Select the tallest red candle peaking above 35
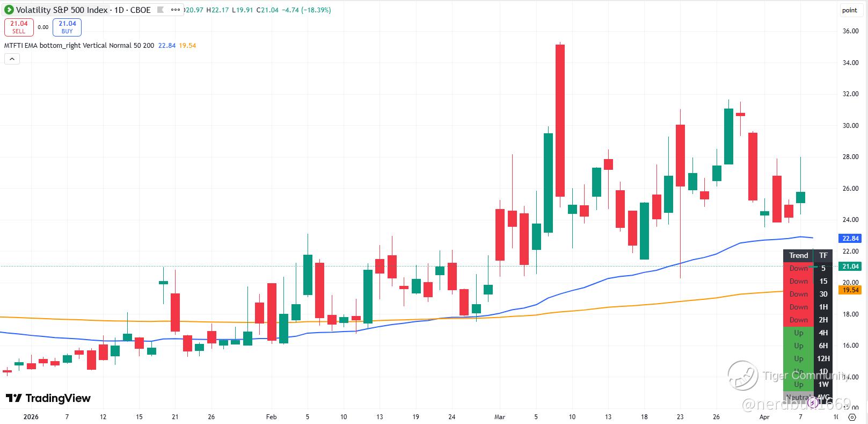This screenshot has height=424, width=868. click(x=560, y=120)
